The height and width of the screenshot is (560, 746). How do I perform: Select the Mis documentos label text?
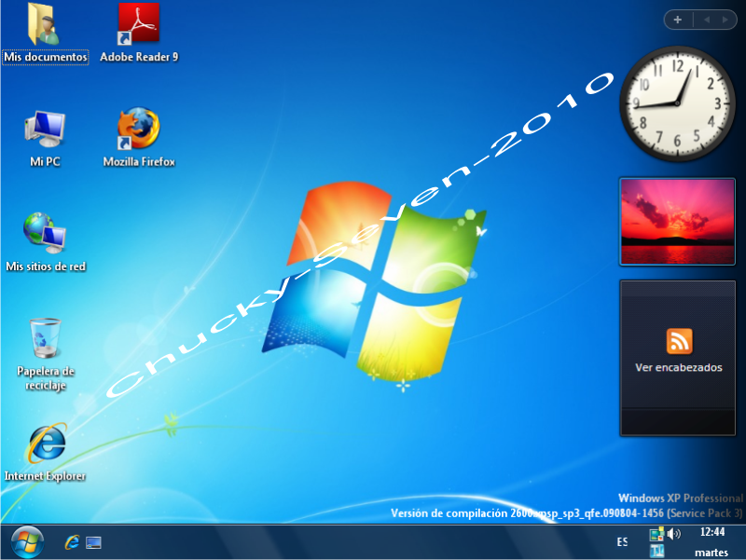coord(46,57)
